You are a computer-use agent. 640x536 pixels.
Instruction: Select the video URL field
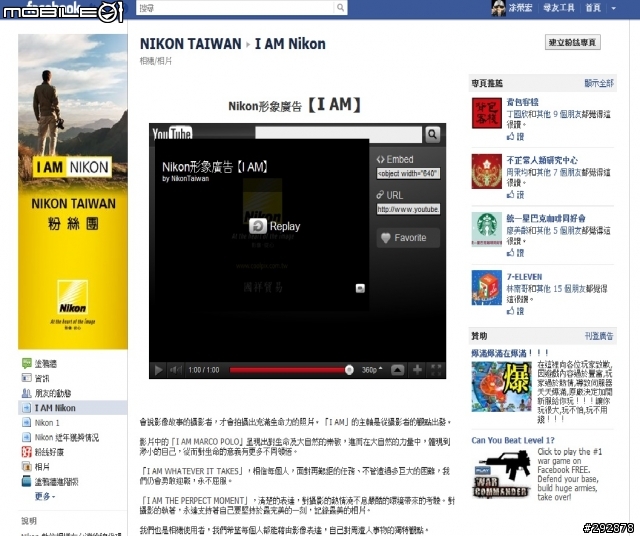tap(408, 209)
